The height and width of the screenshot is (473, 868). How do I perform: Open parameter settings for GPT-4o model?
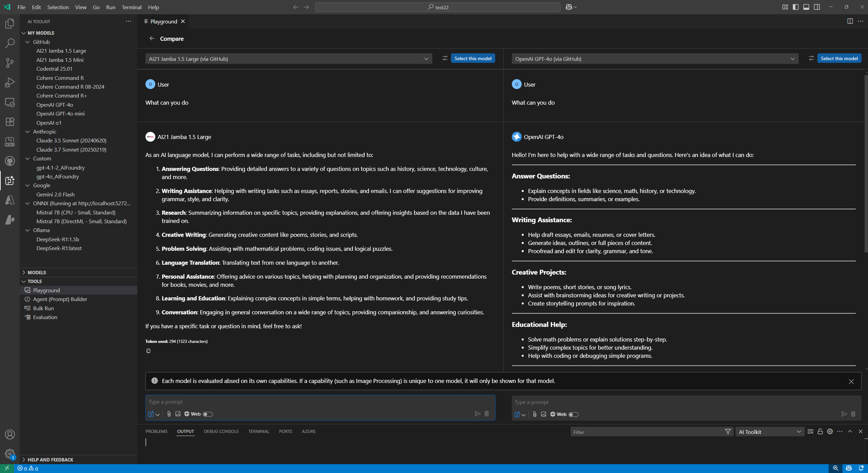811,58
